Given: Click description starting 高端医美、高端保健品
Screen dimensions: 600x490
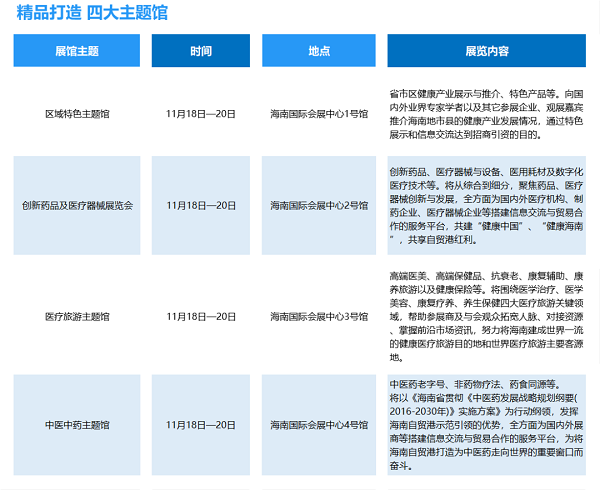Looking at the screenshot, I should (486, 317).
